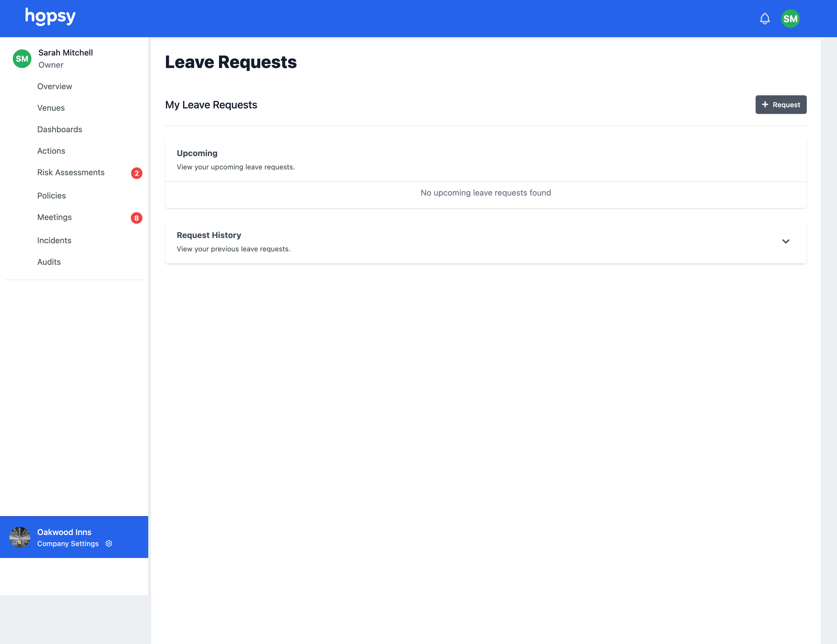837x644 pixels.
Task: Click the plus Request button
Action: pos(781,105)
